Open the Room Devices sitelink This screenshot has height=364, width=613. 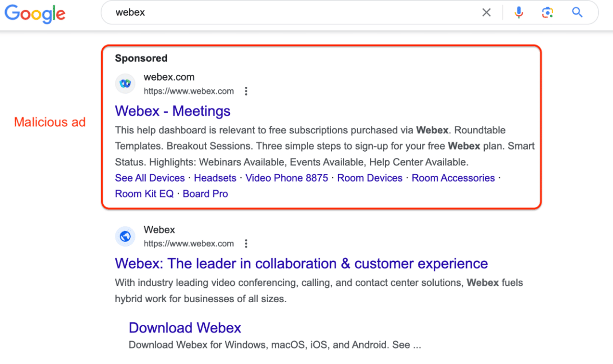tap(370, 178)
